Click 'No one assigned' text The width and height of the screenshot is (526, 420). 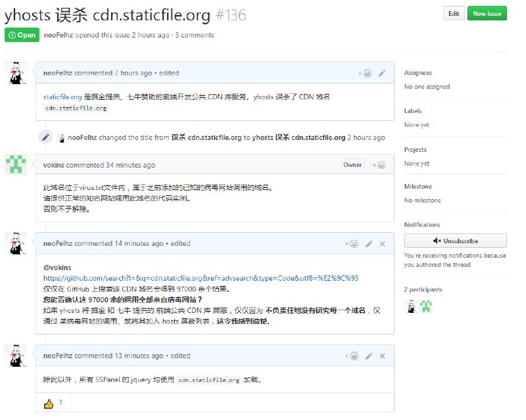tap(427, 87)
